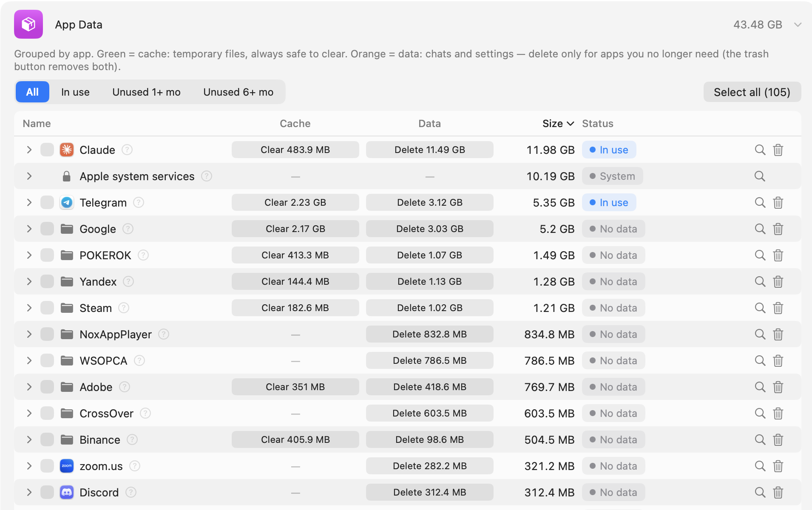Expand the CrossOver row chevron
The height and width of the screenshot is (510, 812).
29,413
